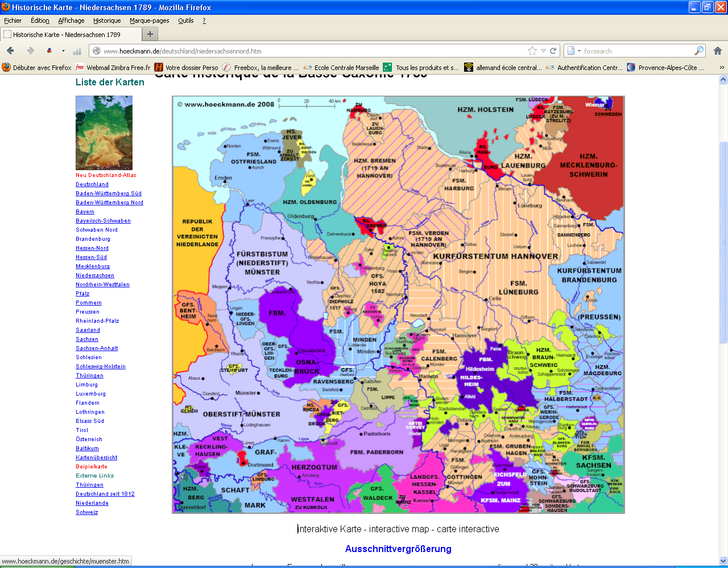Click the Fürstbistum Münster region on map

click(262, 263)
